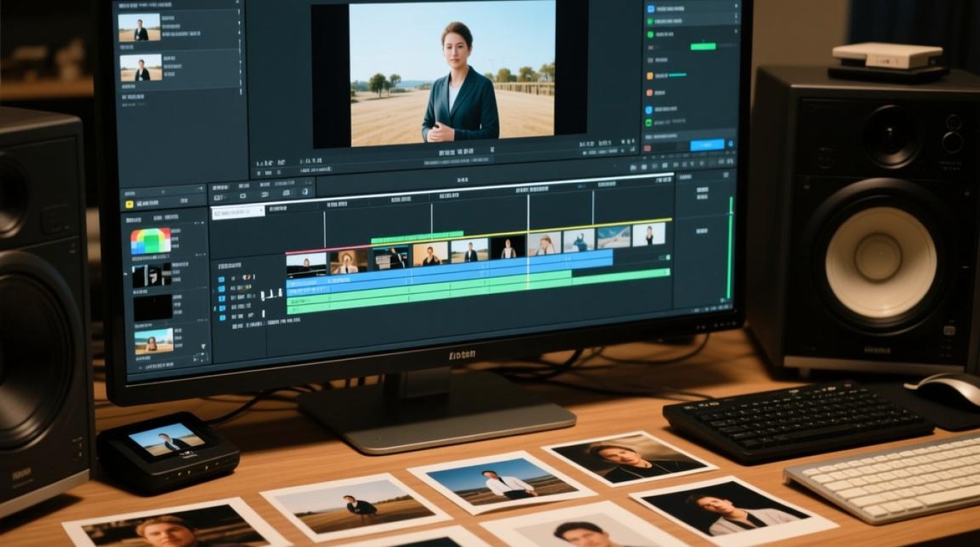Click the orange icon in right effects panel
The width and height of the screenshot is (980, 547).
click(650, 76)
